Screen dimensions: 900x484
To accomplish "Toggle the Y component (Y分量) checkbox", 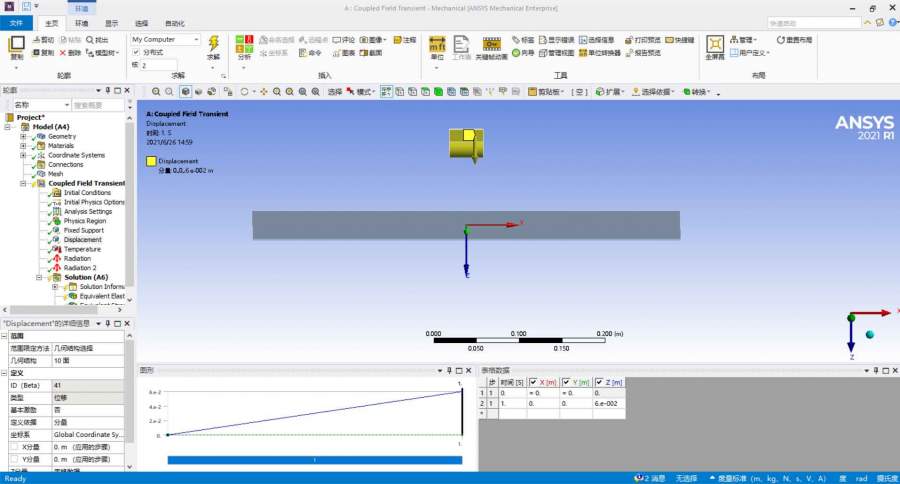I will click(14, 459).
